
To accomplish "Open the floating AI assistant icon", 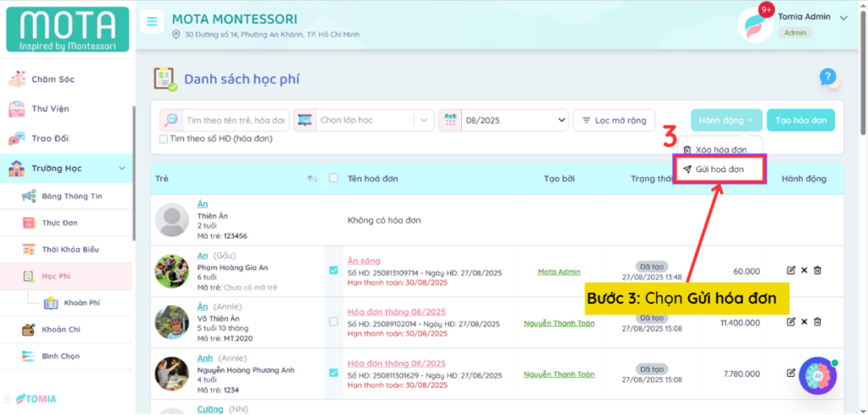I will (x=817, y=375).
